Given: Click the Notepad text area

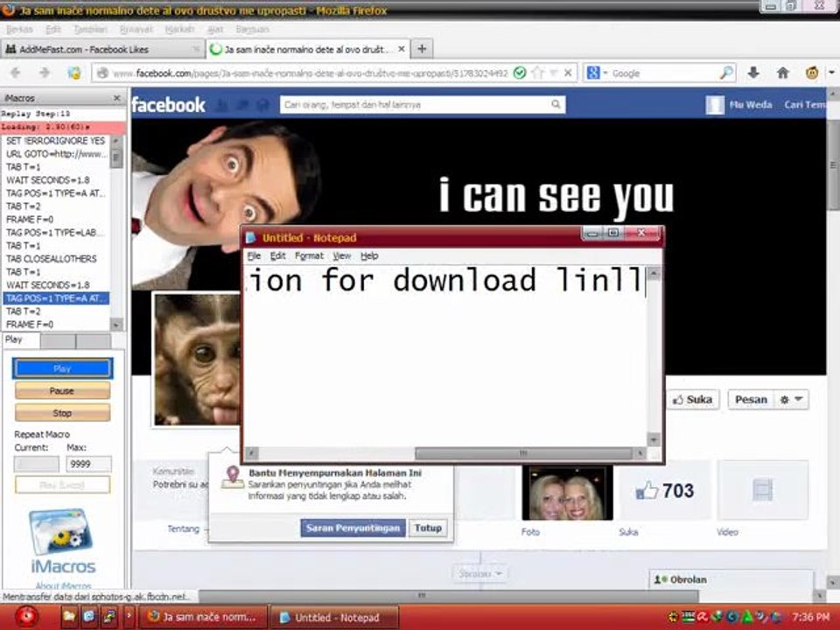Looking at the screenshot, I should [x=445, y=356].
